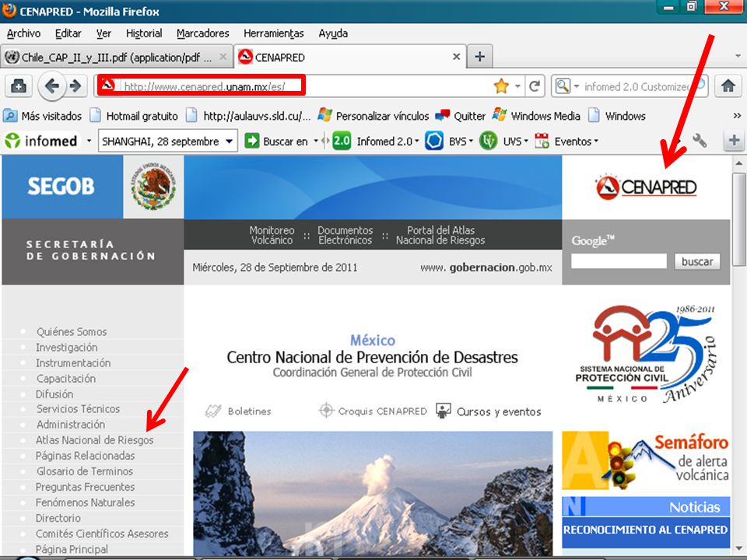Screen dimensions: 747x560
Task: Open a new tab with the plus button
Action: tap(480, 57)
